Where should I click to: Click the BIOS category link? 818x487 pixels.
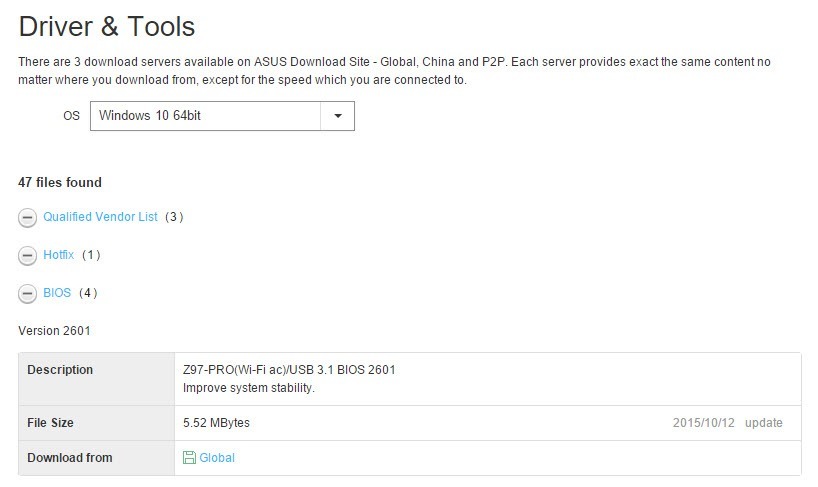[x=57, y=293]
